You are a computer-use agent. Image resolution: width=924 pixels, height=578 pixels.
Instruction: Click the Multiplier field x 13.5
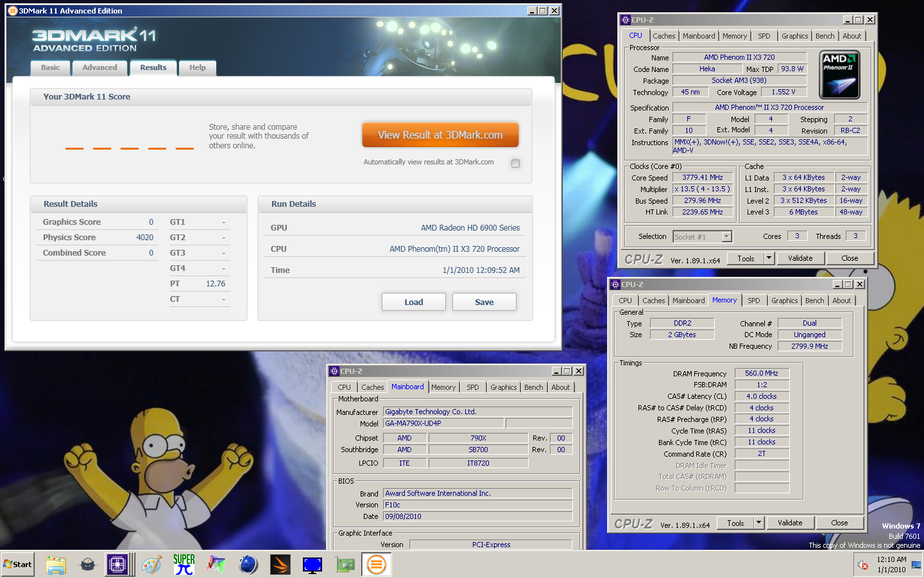[x=703, y=189]
